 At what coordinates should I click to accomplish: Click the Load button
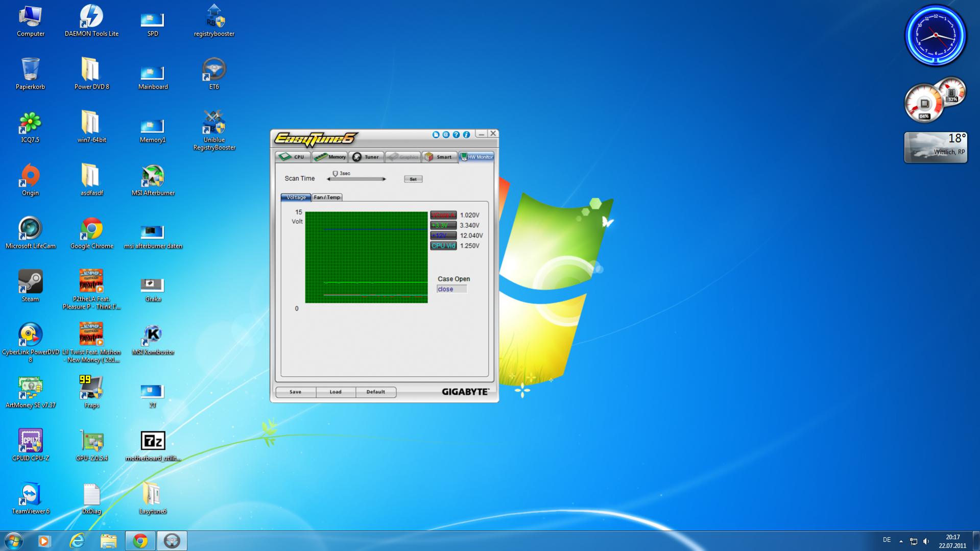click(336, 392)
